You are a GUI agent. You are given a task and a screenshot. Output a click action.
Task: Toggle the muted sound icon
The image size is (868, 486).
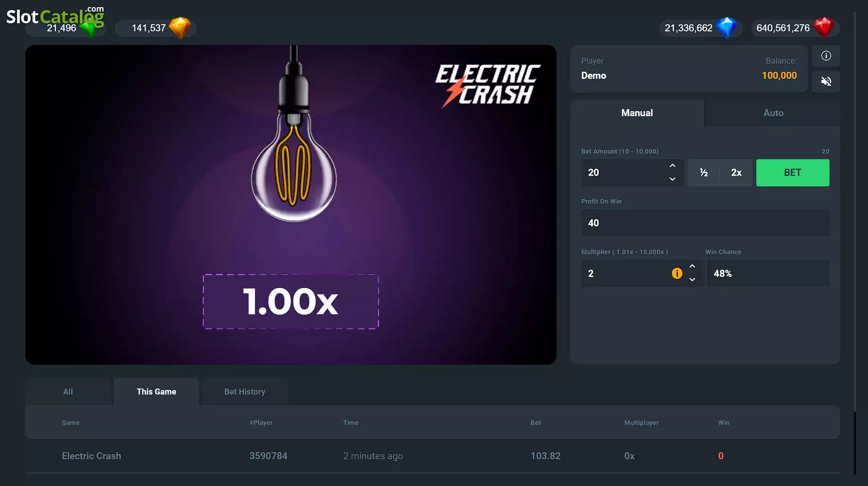tap(826, 81)
